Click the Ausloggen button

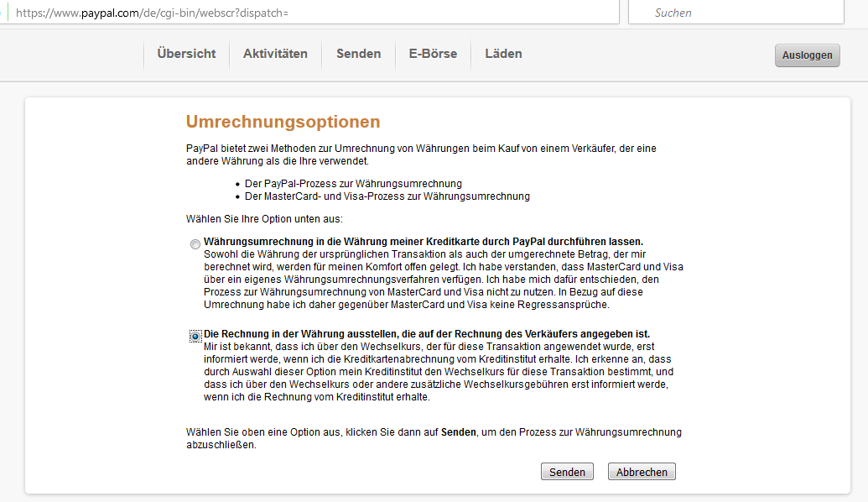point(807,55)
